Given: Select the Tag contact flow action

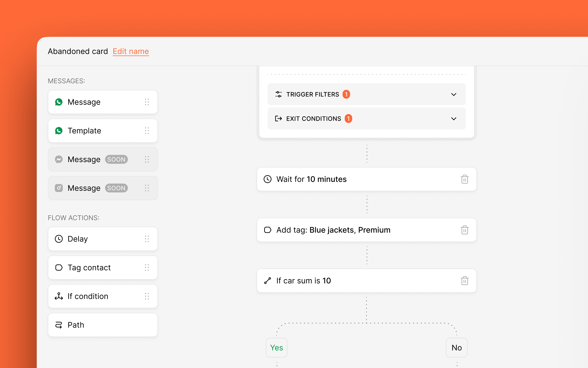Looking at the screenshot, I should click(x=103, y=267).
